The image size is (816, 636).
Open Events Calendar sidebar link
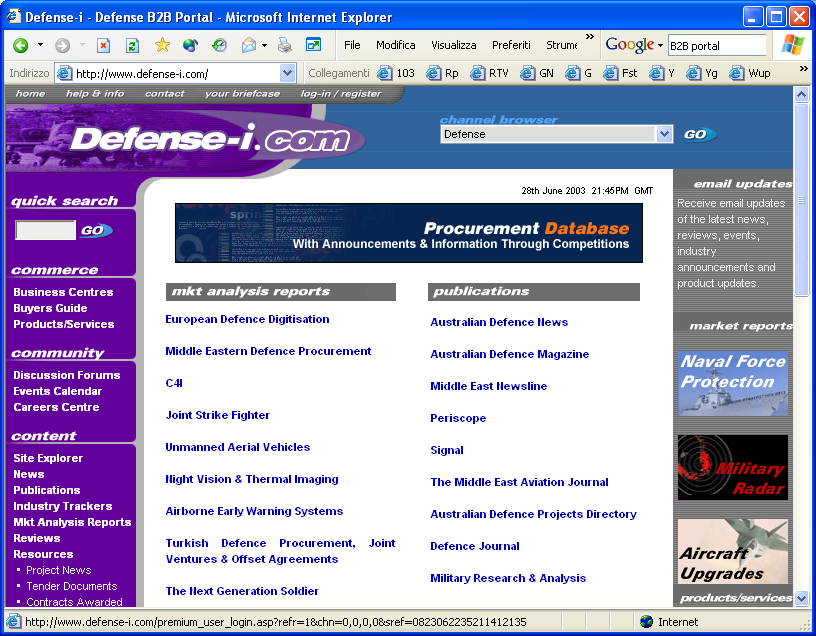[57, 391]
